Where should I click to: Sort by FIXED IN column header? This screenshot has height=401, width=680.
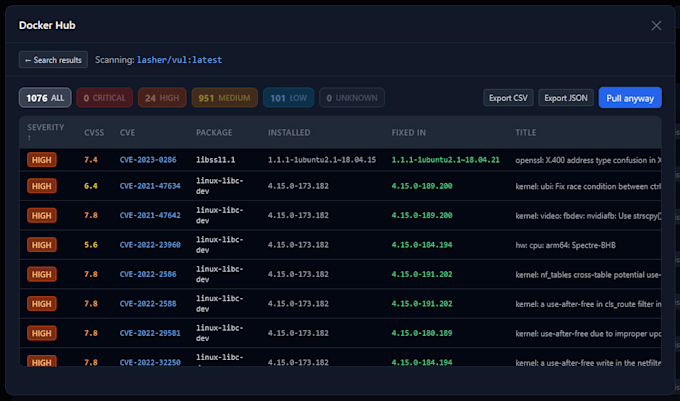[409, 133]
